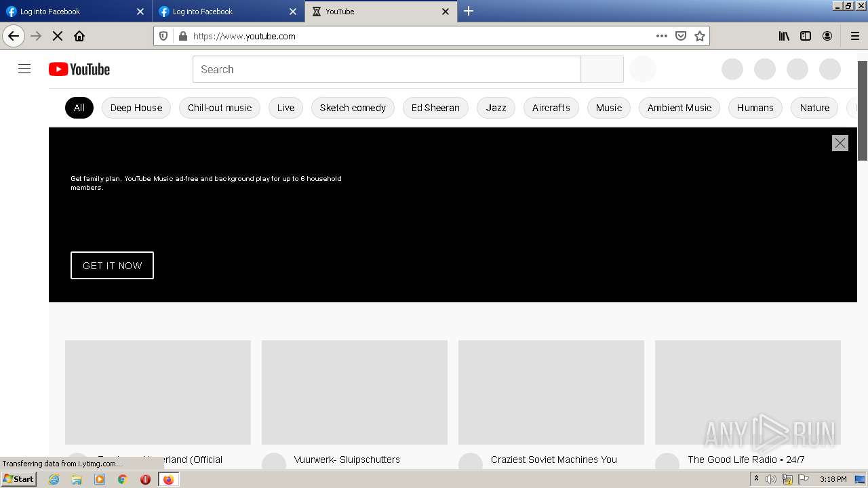Screen dimensions: 868x488
Task: Launch Chrome from taskbar
Action: (123, 479)
